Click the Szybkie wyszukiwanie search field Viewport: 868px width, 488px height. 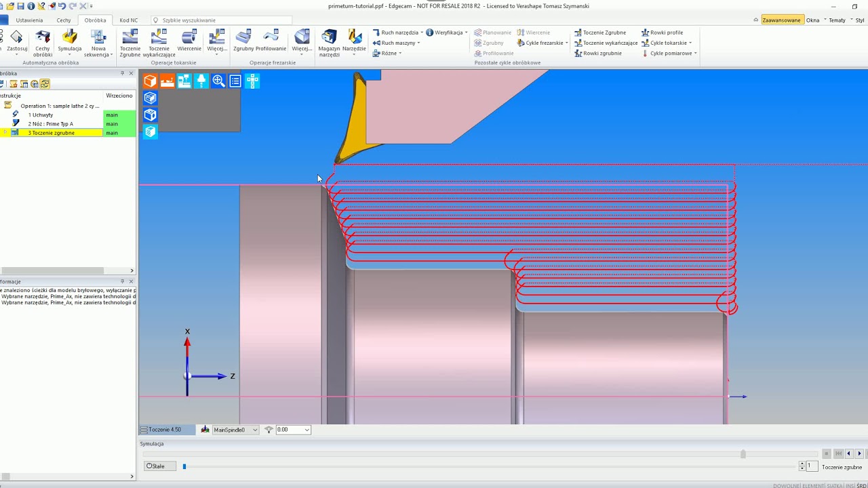221,20
